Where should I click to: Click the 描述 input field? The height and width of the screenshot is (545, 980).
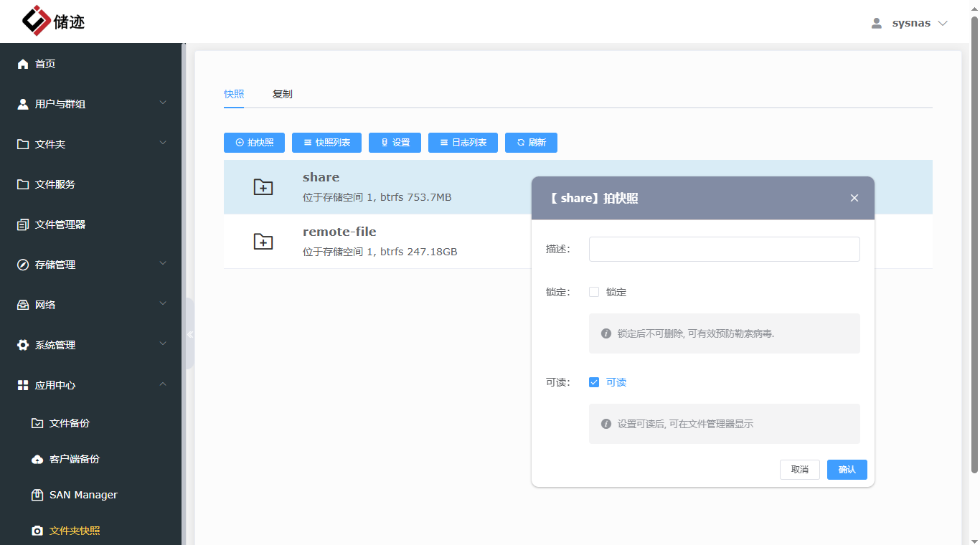point(723,249)
